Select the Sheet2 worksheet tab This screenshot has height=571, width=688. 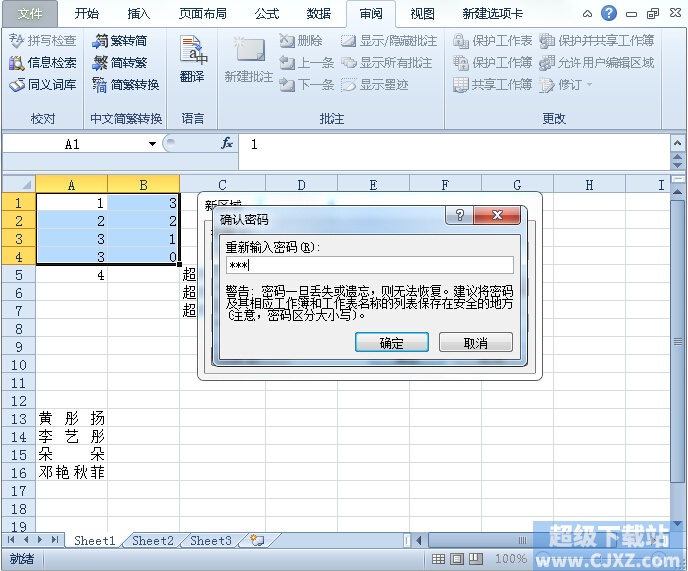point(153,541)
